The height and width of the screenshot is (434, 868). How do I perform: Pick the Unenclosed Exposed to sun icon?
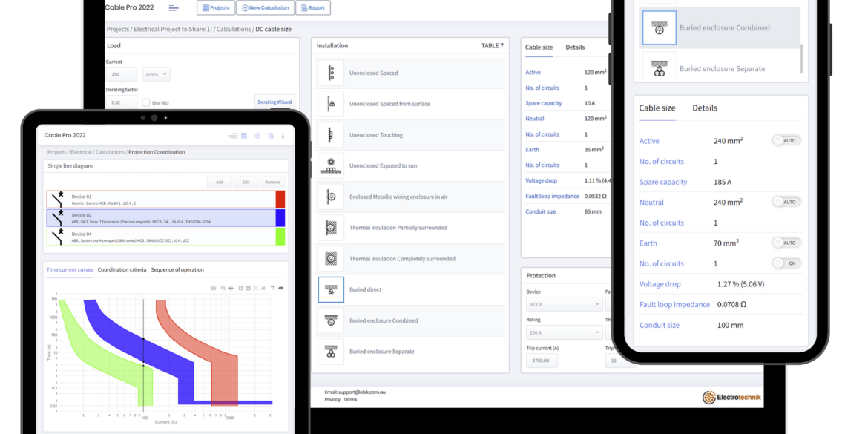click(331, 166)
